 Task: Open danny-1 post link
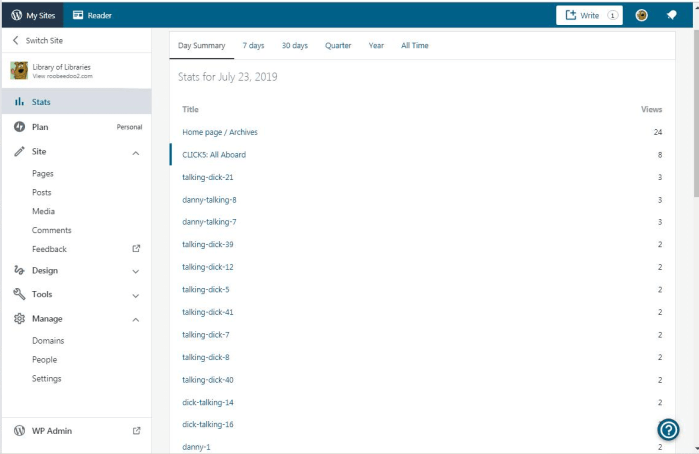(196, 447)
